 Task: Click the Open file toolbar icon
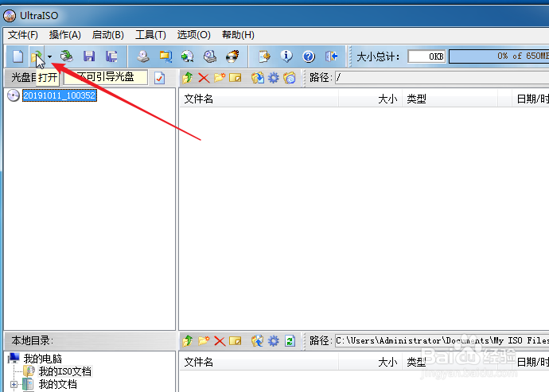pyautogui.click(x=37, y=56)
